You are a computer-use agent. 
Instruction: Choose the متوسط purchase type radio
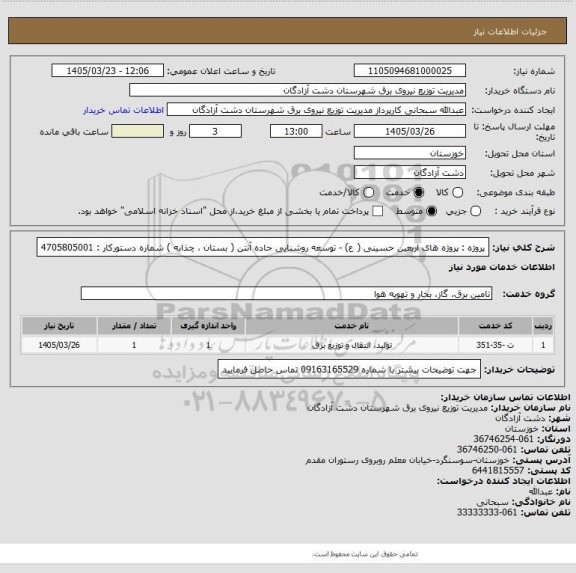(x=432, y=211)
